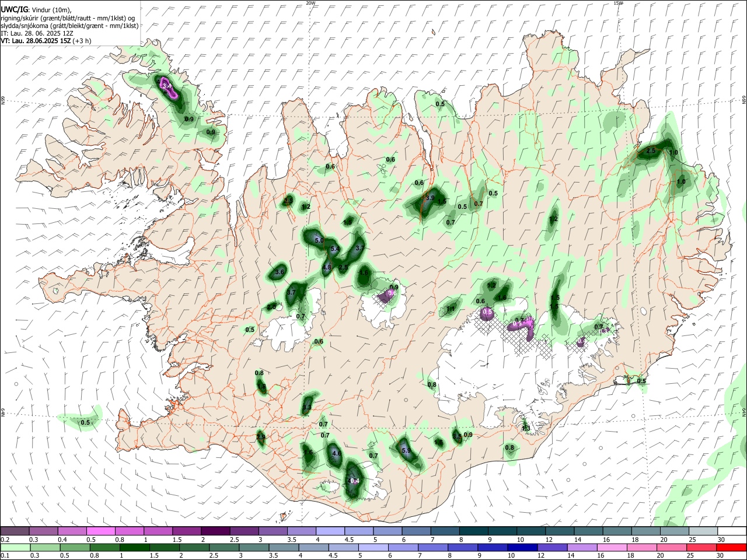Viewport: 747px width, 560px height.
Task: Click the 3.6 precipitation value on map
Action: pyautogui.click(x=279, y=272)
